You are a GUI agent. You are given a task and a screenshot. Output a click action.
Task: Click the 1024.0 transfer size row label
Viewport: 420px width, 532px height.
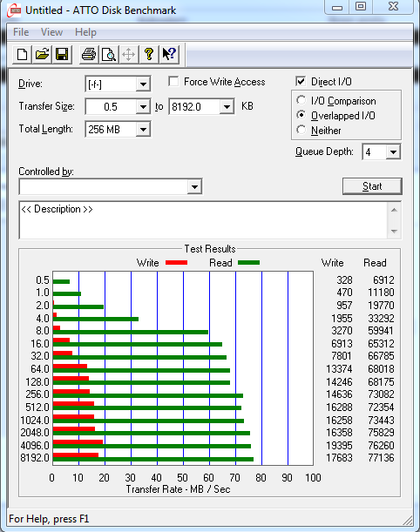click(x=35, y=420)
